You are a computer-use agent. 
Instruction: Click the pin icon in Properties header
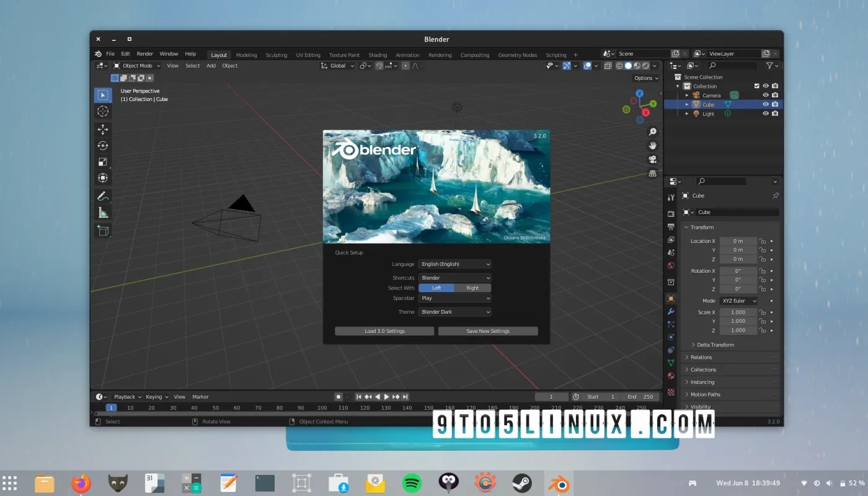(775, 195)
